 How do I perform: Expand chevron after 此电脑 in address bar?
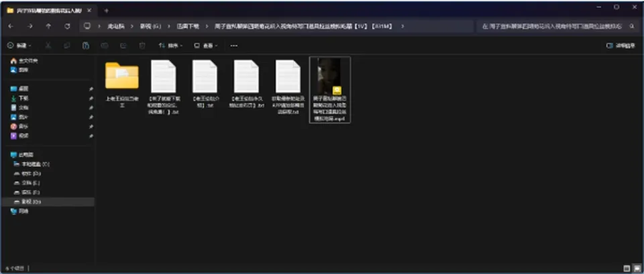pyautogui.click(x=132, y=26)
